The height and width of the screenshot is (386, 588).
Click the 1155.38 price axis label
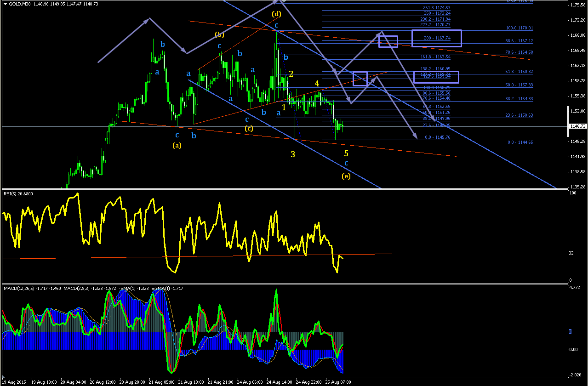579,96
